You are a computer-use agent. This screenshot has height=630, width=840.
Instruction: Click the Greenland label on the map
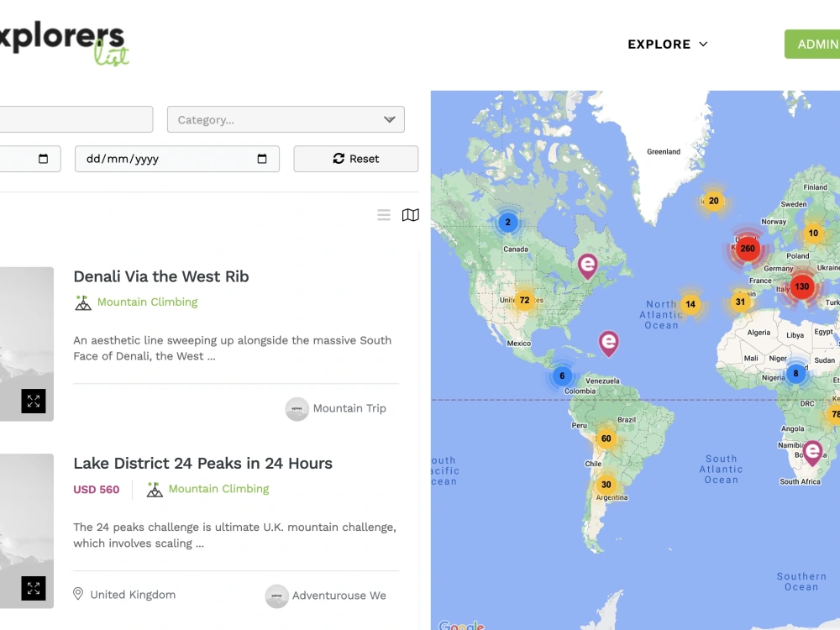click(x=664, y=151)
